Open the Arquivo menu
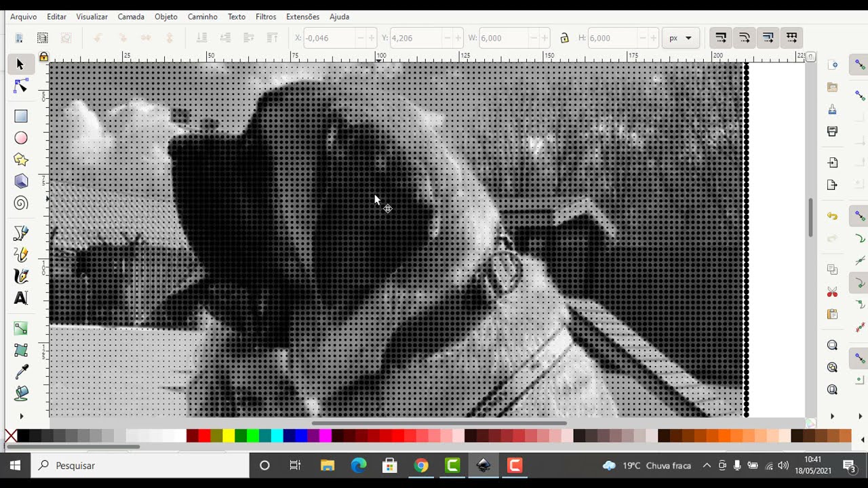 24,16
